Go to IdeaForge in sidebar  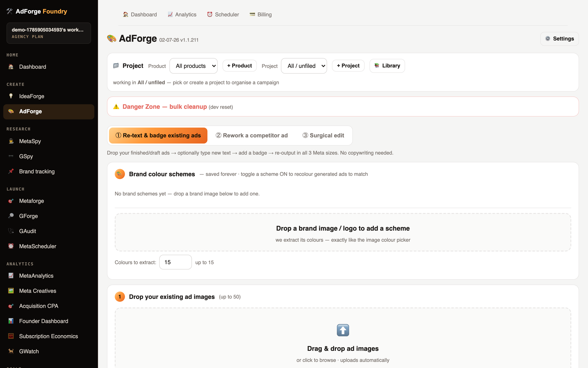pos(49,96)
